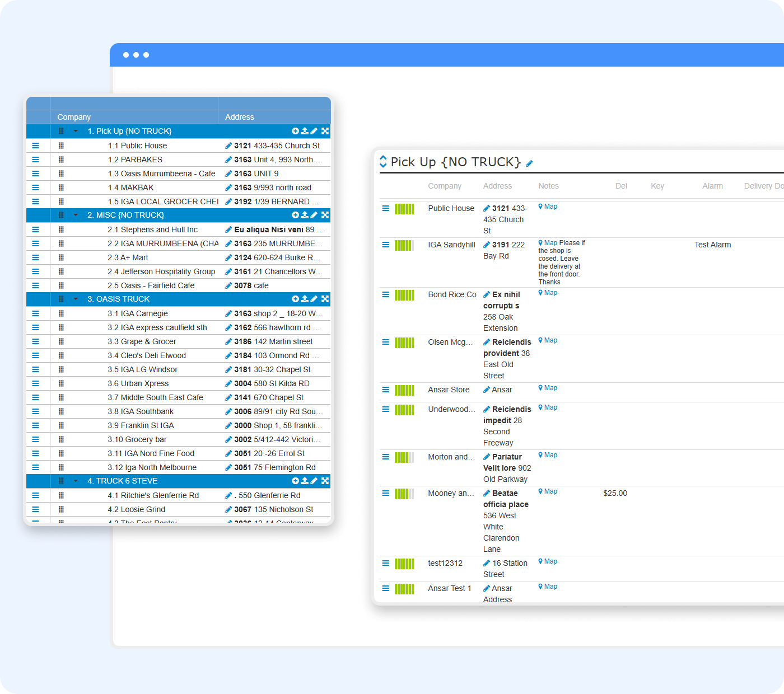Viewport: 784px width, 694px height.
Task: Select row 2.4 Jefferson Hospitality Group
Action: (x=178, y=271)
